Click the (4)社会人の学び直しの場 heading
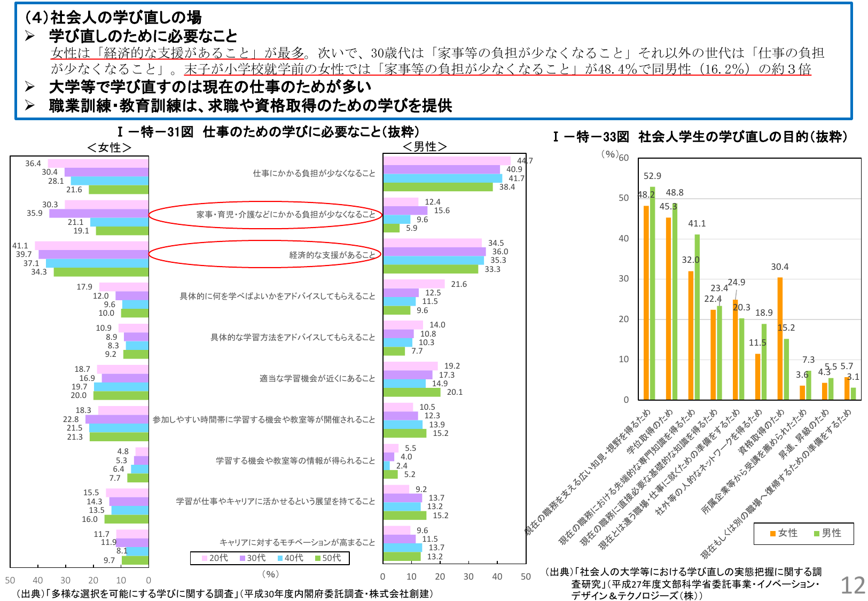Image resolution: width=868 pixels, height=601 pixels. (113, 18)
